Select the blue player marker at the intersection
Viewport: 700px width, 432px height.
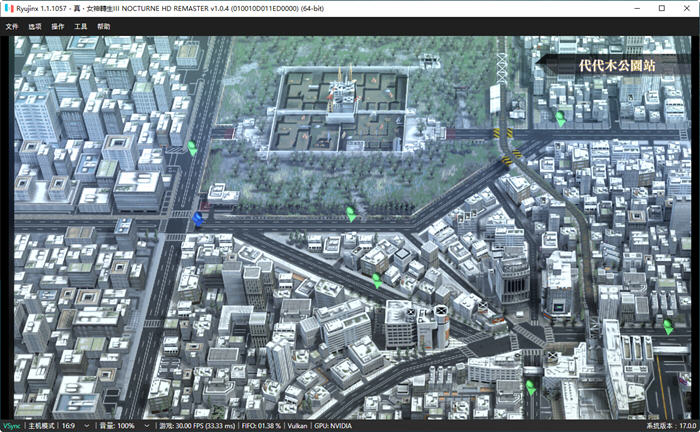pos(198,219)
